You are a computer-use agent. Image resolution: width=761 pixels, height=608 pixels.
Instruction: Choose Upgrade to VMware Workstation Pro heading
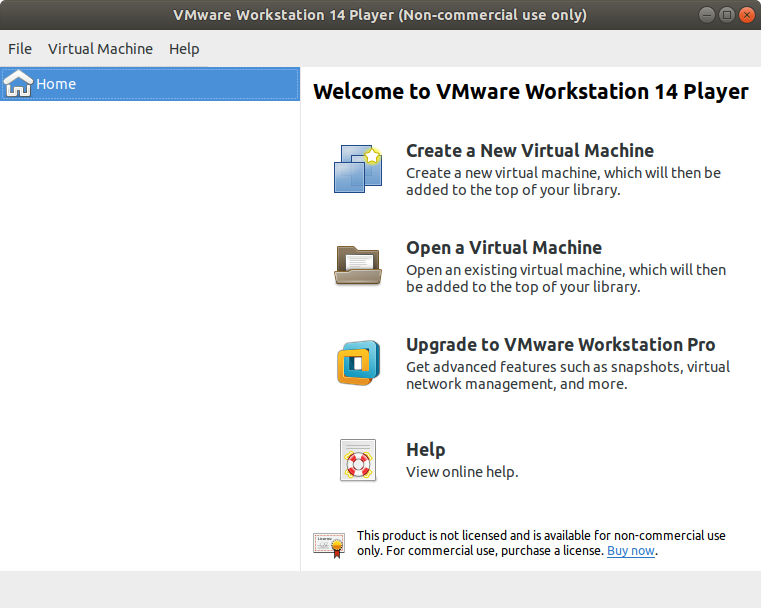pyautogui.click(x=561, y=345)
